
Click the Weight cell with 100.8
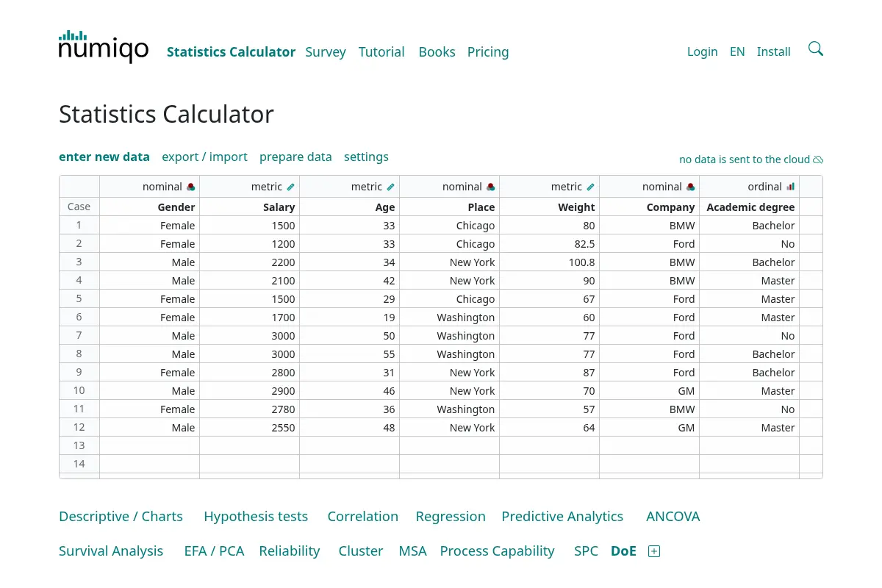point(550,262)
